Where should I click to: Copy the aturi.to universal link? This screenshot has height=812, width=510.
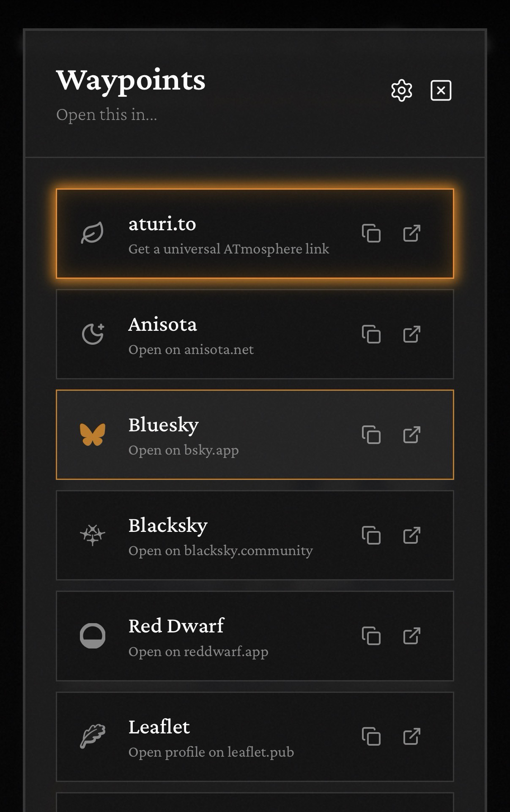371,233
